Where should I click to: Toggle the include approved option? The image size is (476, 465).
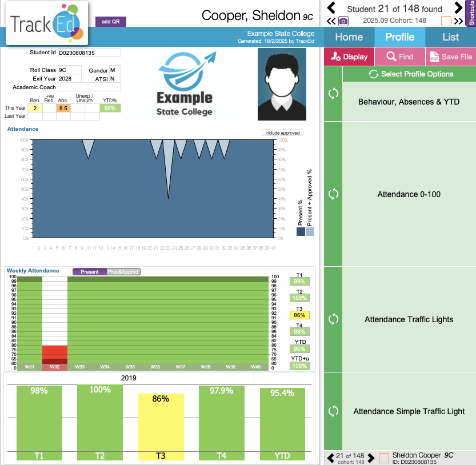pos(282,133)
